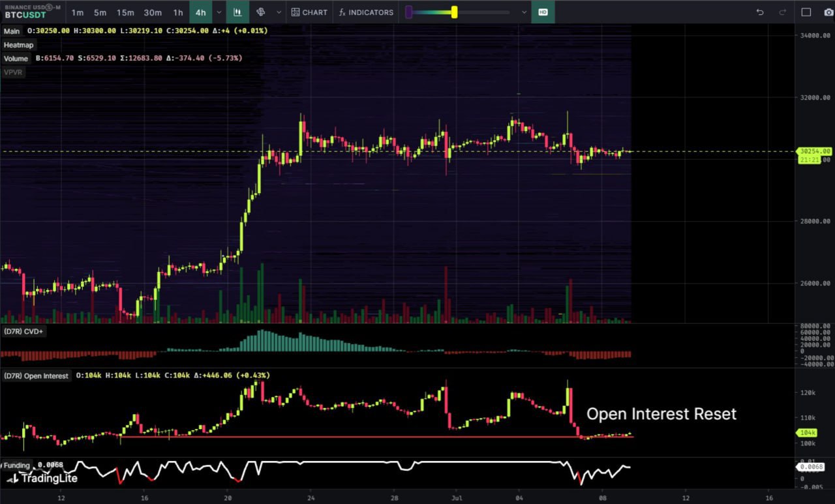Open the INDICATORS menu
The image size is (835, 504).
367,12
